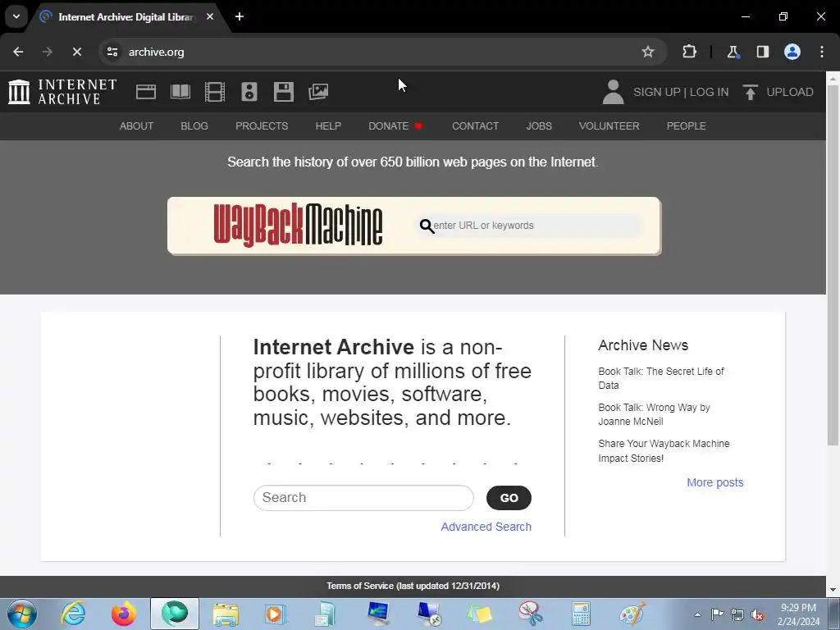This screenshot has height=630, width=840.
Task: Select the Internet Archive tab
Action: click(x=126, y=17)
